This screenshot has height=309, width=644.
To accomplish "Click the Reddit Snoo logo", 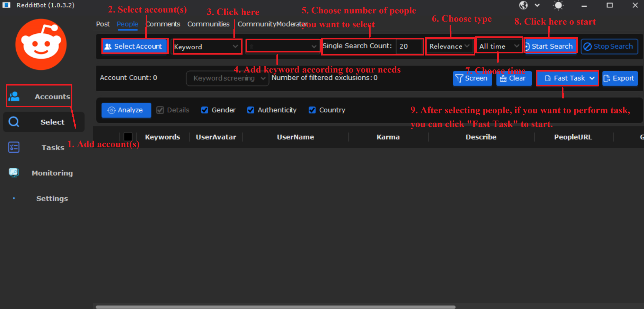I will pyautogui.click(x=41, y=44).
